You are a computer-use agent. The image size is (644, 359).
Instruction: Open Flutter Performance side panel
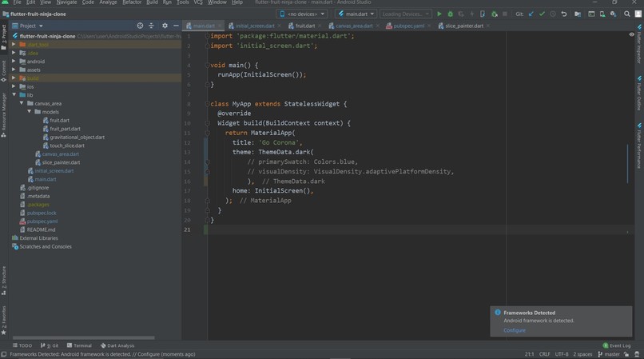(639, 146)
